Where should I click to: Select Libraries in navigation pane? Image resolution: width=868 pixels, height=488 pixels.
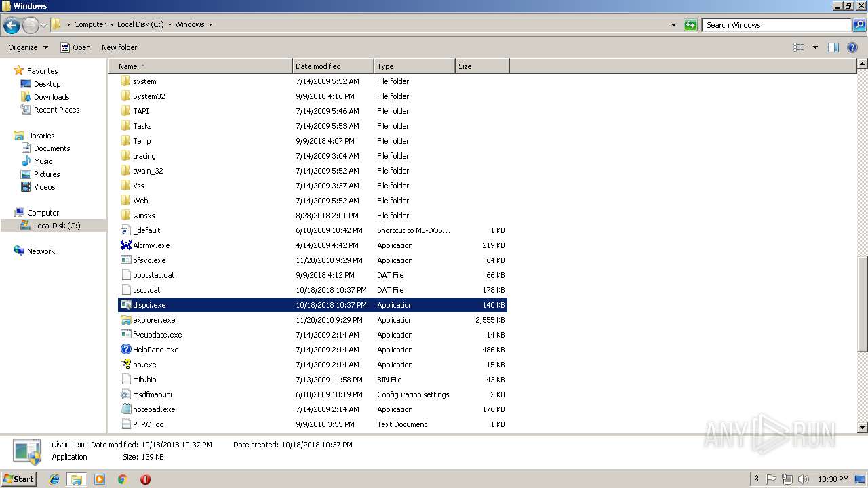point(41,136)
